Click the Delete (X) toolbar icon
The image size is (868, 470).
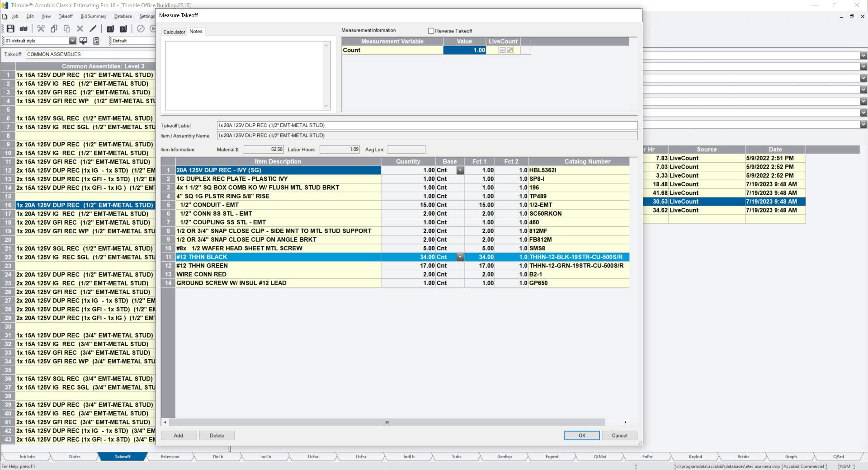tap(80, 28)
